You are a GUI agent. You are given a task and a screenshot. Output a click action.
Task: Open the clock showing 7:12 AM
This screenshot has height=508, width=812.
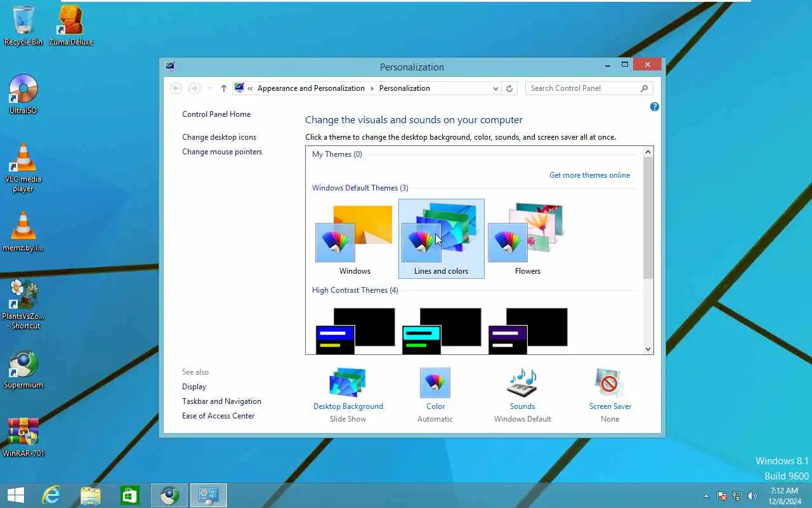[x=784, y=496]
